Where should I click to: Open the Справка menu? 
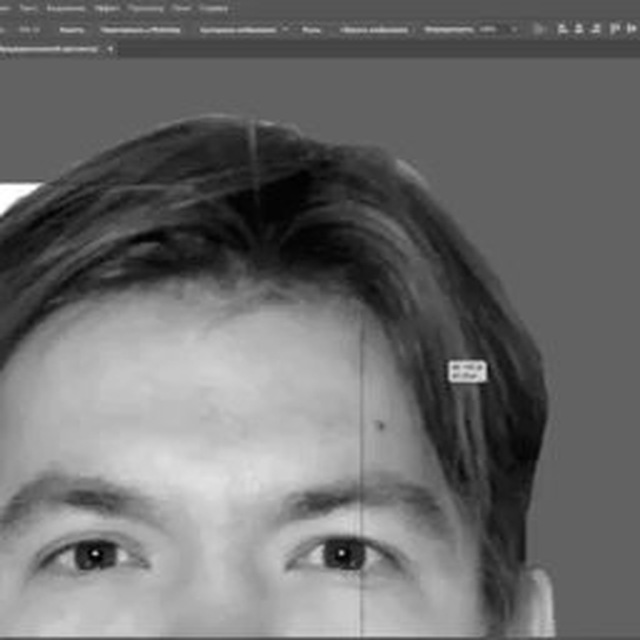tap(213, 8)
